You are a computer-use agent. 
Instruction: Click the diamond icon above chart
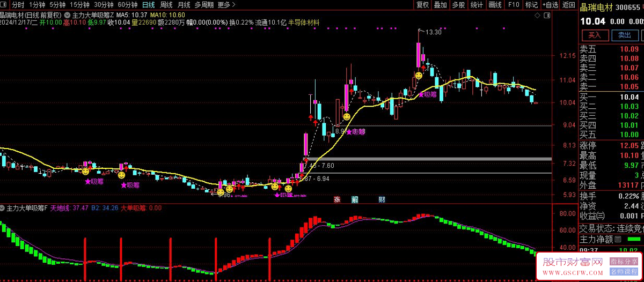(x=537, y=16)
